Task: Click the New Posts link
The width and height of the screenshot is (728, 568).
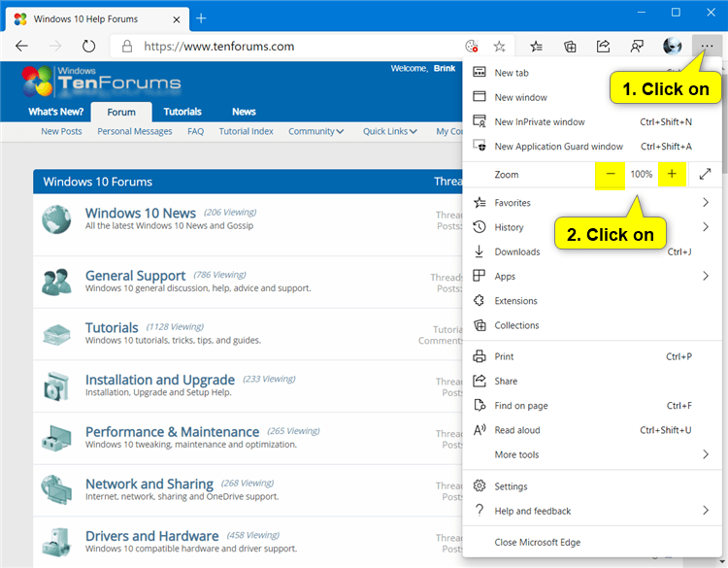Action: point(61,131)
